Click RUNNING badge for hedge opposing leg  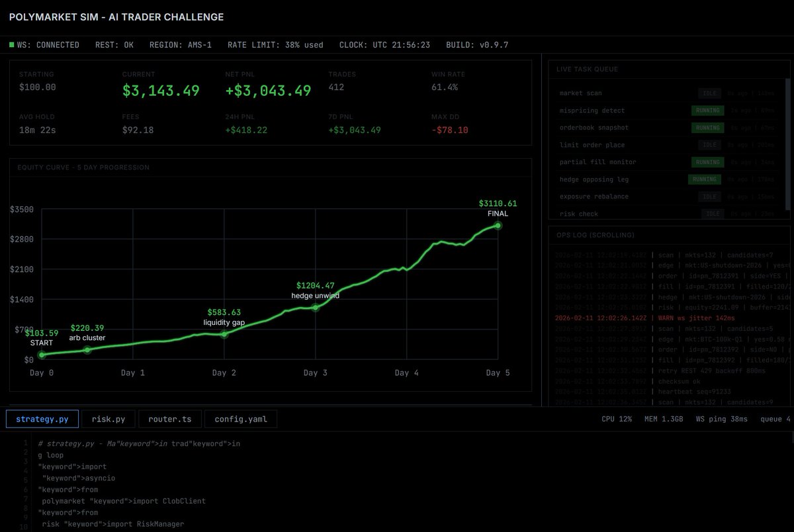point(704,179)
